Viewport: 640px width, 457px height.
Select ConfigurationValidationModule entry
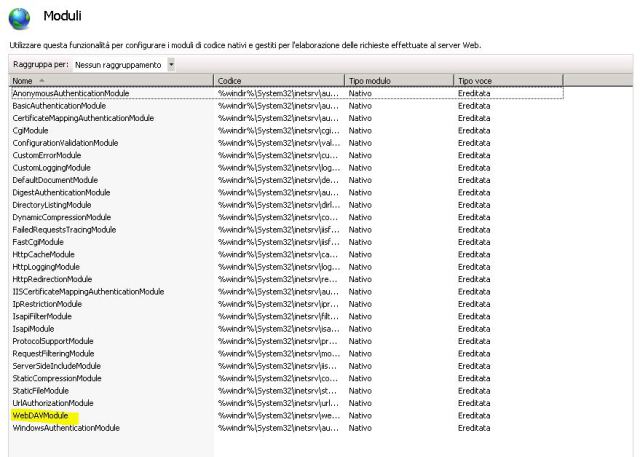(x=65, y=143)
